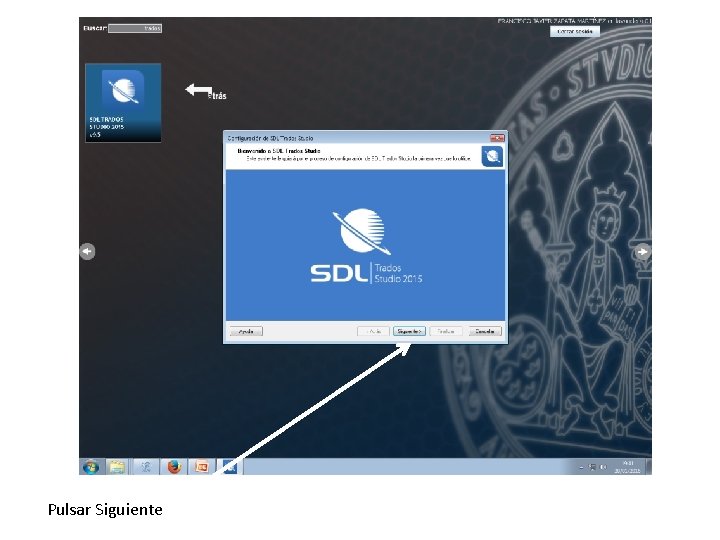
Task: Click the Ayuda button in the setup dialog
Action: [x=246, y=331]
